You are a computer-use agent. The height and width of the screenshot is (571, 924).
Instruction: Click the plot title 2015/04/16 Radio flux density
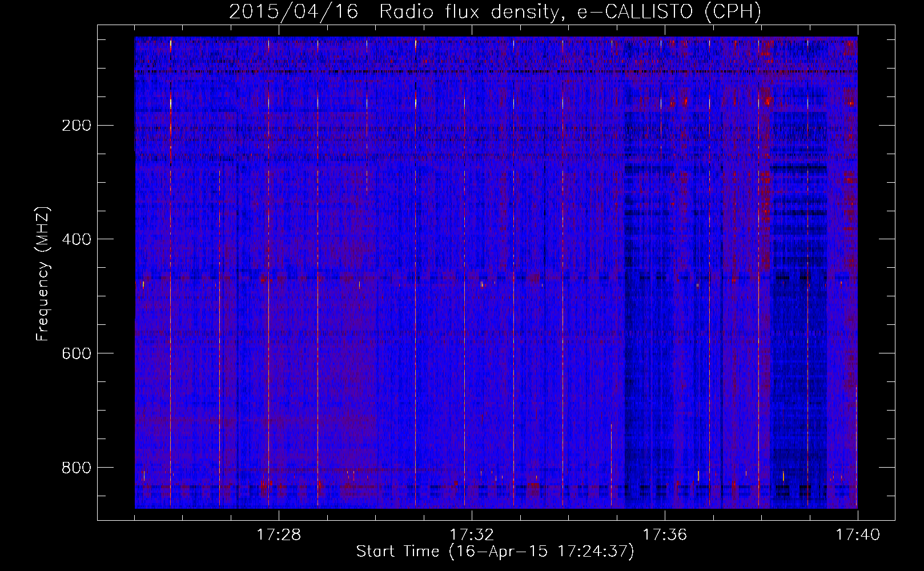tap(495, 11)
